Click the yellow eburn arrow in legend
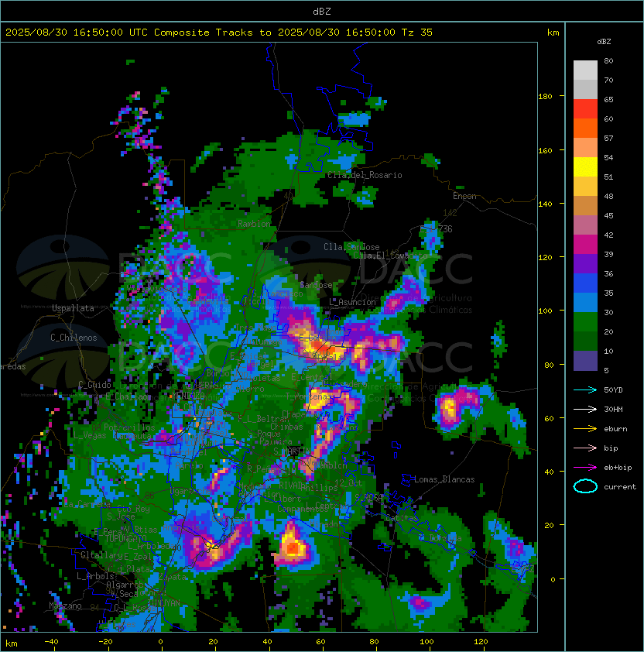 [585, 429]
